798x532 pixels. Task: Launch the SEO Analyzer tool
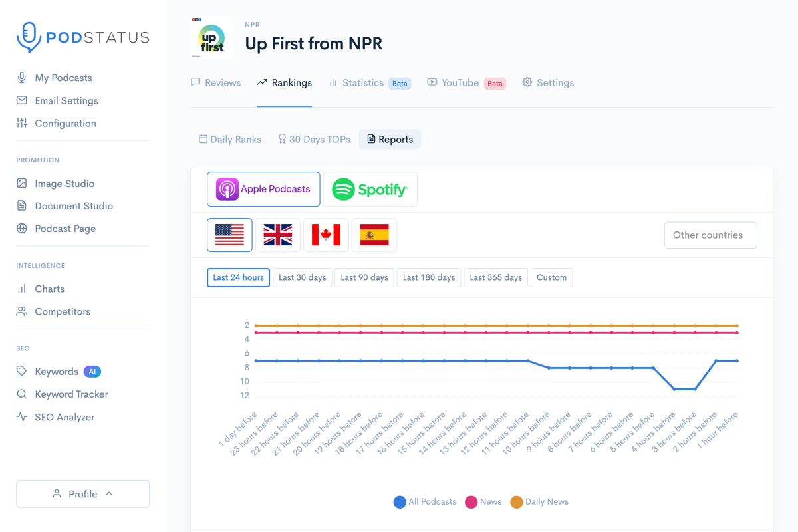(x=65, y=417)
